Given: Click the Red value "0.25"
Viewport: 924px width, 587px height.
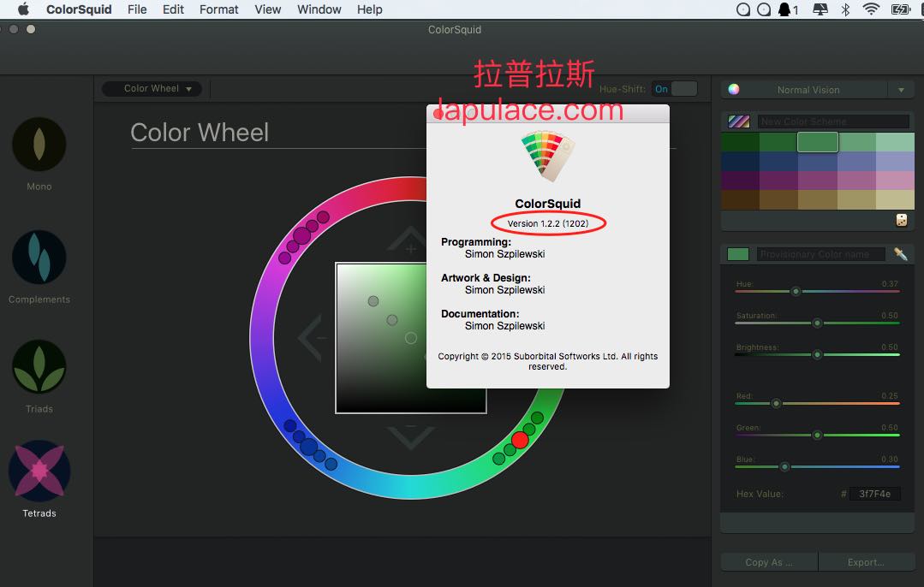Looking at the screenshot, I should [890, 396].
